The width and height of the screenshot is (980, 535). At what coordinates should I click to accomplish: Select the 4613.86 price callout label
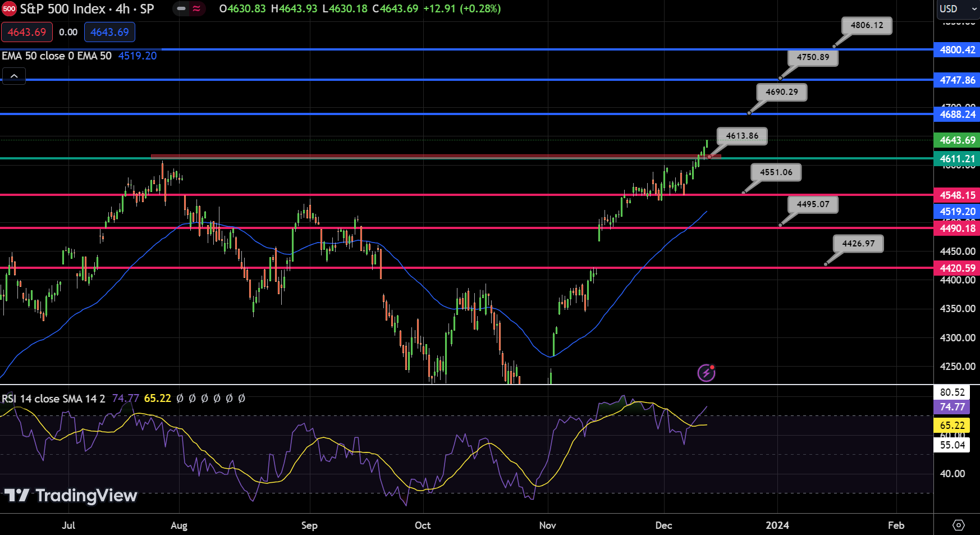[x=742, y=136]
